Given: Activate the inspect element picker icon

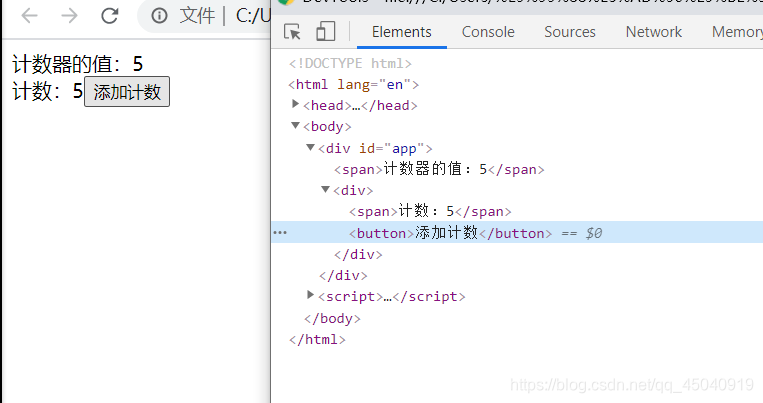Looking at the screenshot, I should (292, 32).
